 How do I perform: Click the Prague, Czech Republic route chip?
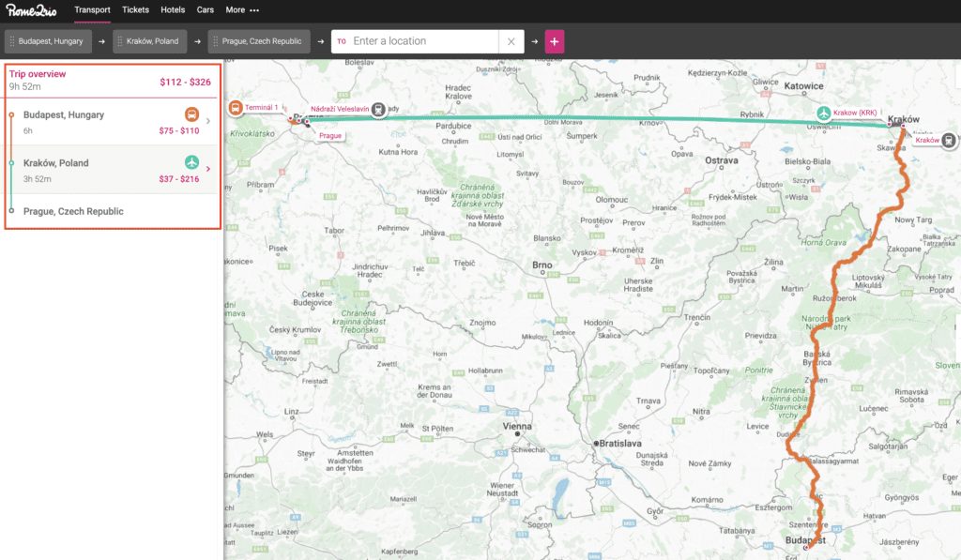coord(261,41)
